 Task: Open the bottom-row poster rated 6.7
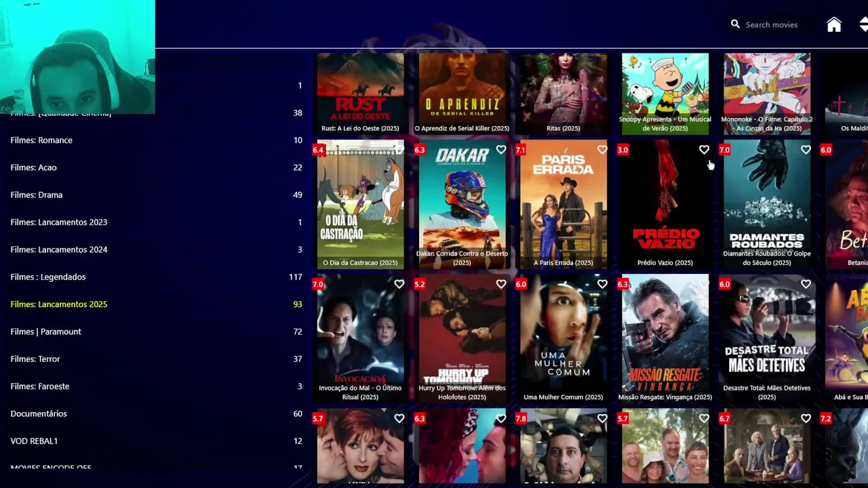coord(767,447)
